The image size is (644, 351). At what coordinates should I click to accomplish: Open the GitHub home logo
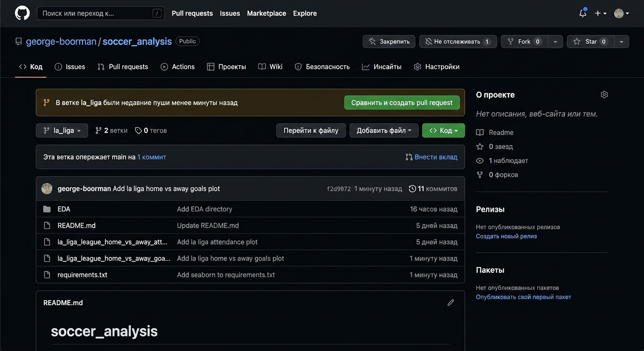[x=22, y=13]
